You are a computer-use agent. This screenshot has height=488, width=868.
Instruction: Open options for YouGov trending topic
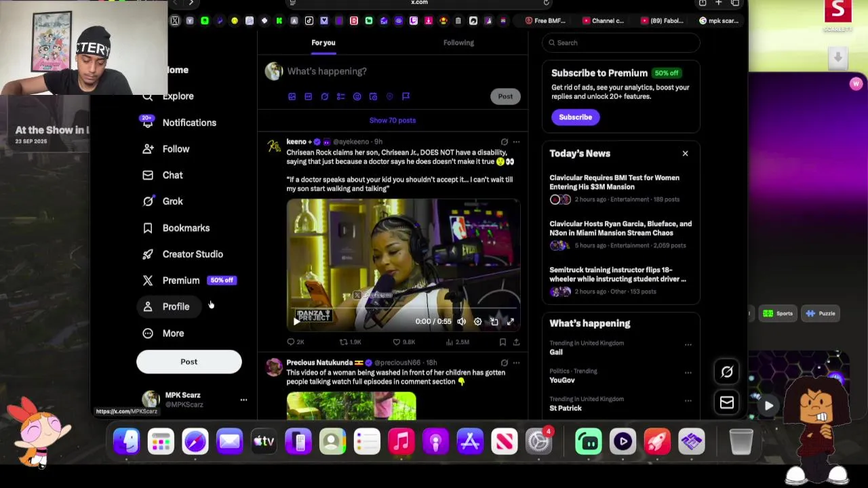tap(688, 373)
